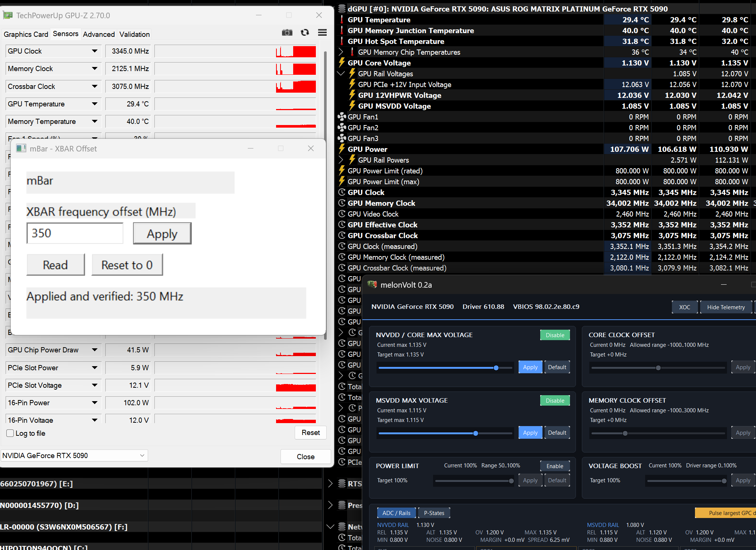This screenshot has height=550, width=756.
Task: Click the GPU-Z refresh icon
Action: pyautogui.click(x=305, y=33)
